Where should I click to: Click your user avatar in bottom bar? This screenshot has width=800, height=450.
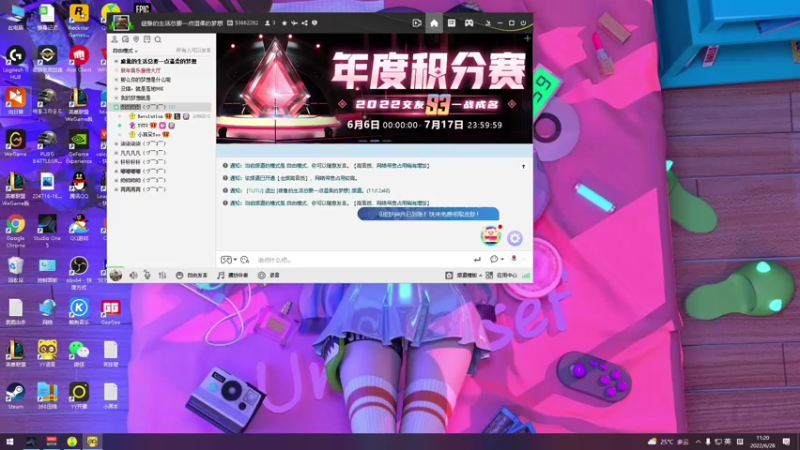(116, 275)
